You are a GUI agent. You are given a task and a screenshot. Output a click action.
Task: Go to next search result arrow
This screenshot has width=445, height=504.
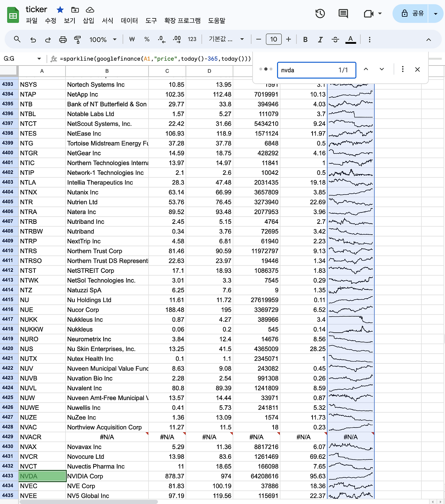point(382,70)
